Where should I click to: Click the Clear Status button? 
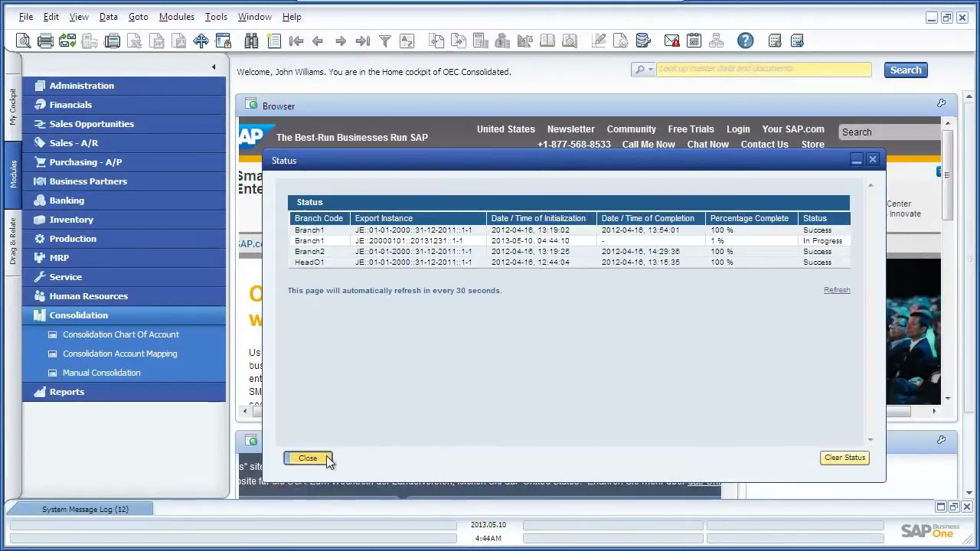(844, 458)
